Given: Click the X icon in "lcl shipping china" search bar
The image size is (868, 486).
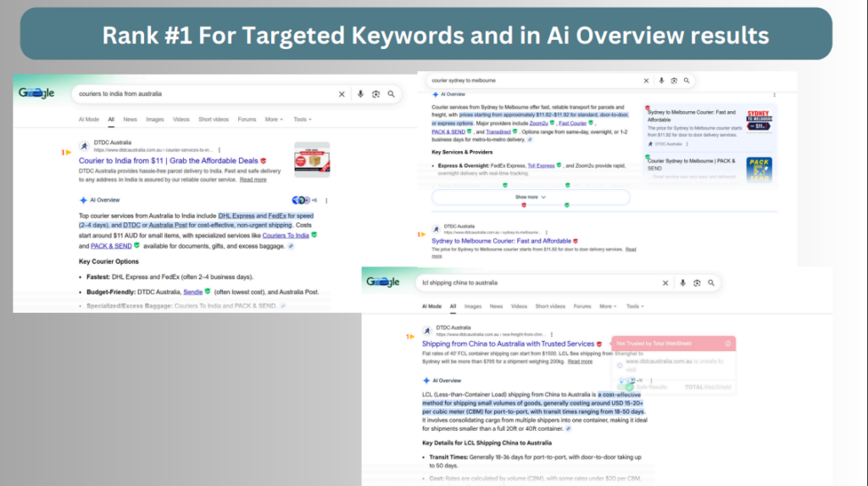Looking at the screenshot, I should tap(665, 282).
